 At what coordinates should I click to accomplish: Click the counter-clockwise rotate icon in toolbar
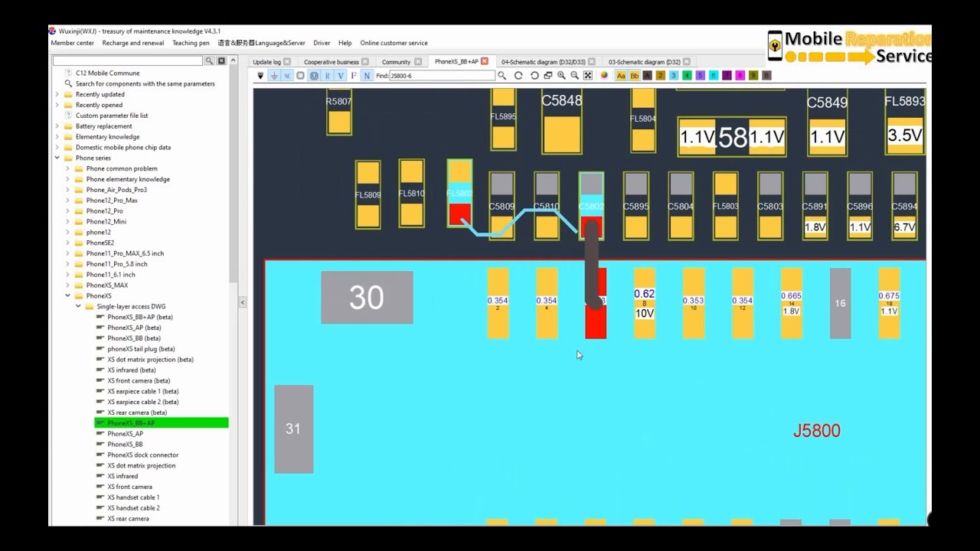click(x=534, y=76)
